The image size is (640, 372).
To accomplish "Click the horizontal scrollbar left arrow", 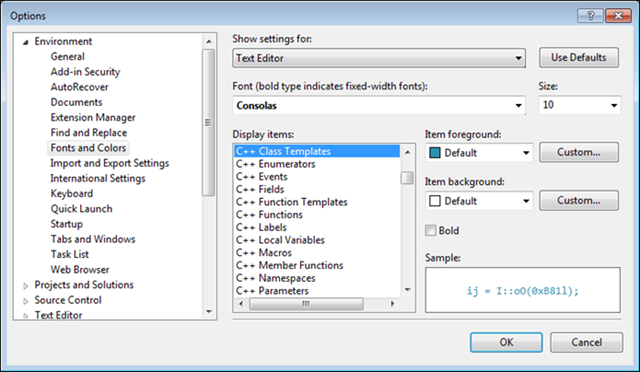I will (x=241, y=303).
